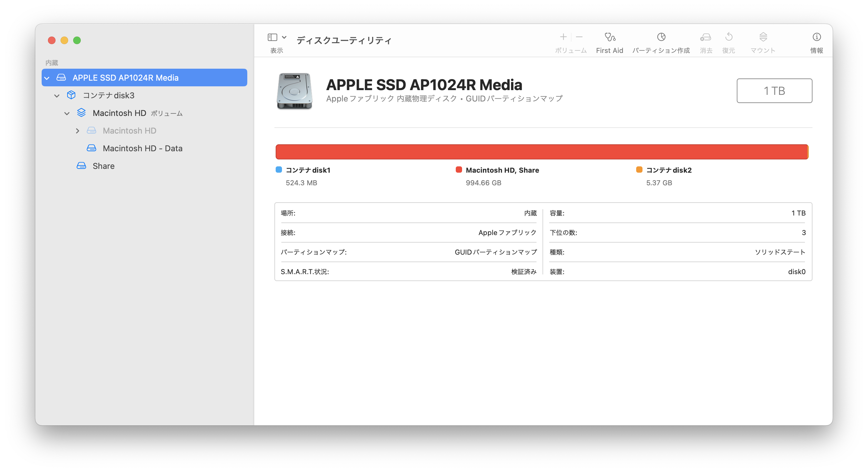Expand the greyed Macintosh HD snapshot row

[x=78, y=131]
